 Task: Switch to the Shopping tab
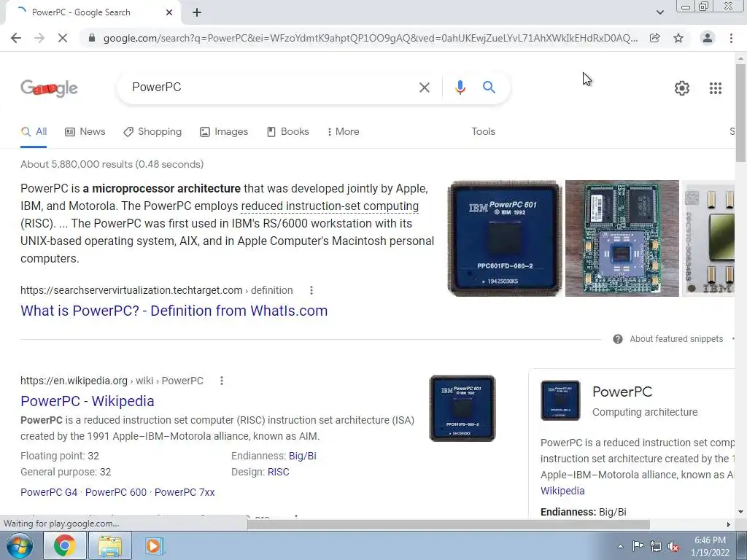(152, 132)
